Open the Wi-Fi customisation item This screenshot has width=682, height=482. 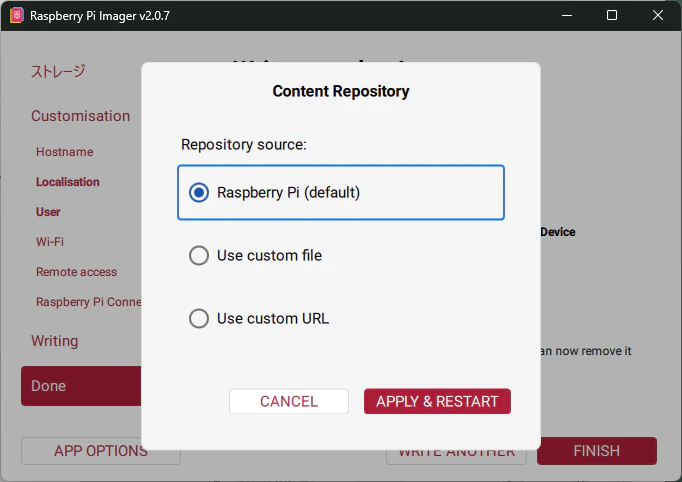50,241
